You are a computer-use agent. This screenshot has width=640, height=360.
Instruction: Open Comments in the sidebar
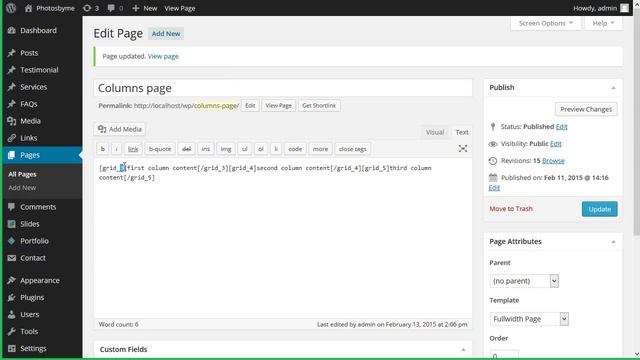(x=38, y=207)
